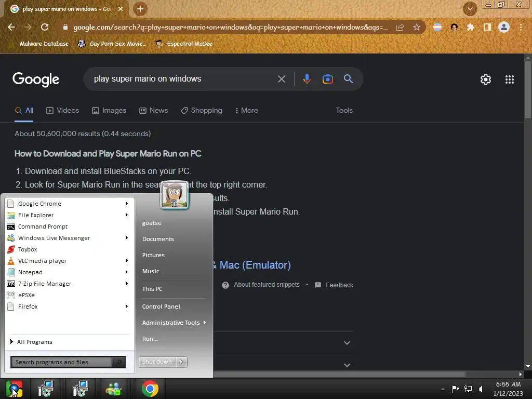Viewport: 532px width, 399px height.
Task: Select the News results tab
Action: pyautogui.click(x=154, y=110)
